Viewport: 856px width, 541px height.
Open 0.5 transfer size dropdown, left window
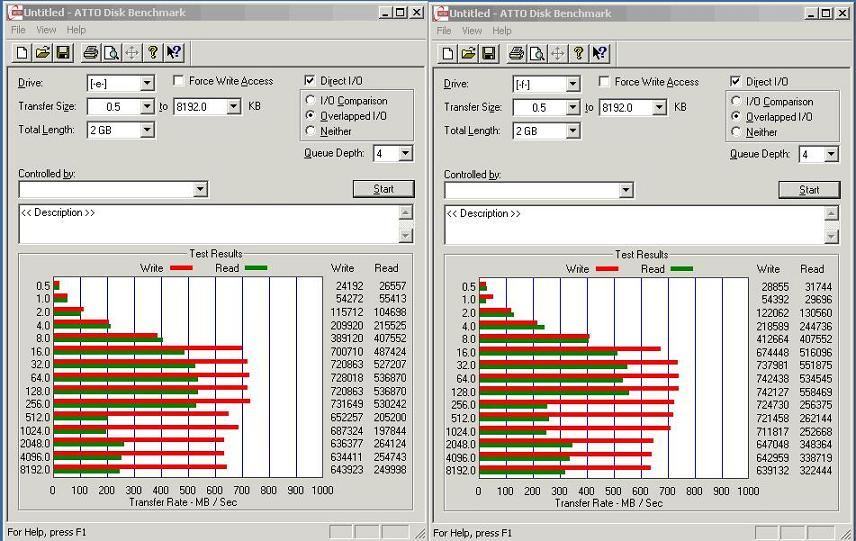[147, 106]
